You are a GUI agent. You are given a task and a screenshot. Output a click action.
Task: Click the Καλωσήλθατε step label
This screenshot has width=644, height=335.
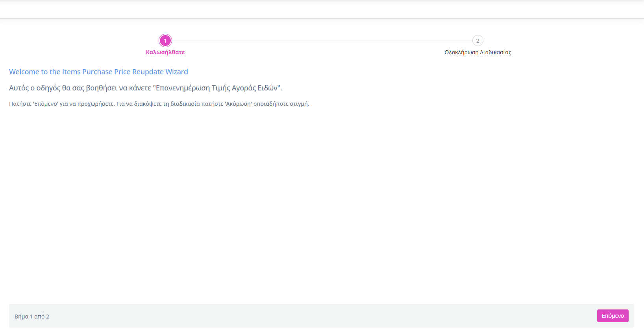pos(165,52)
